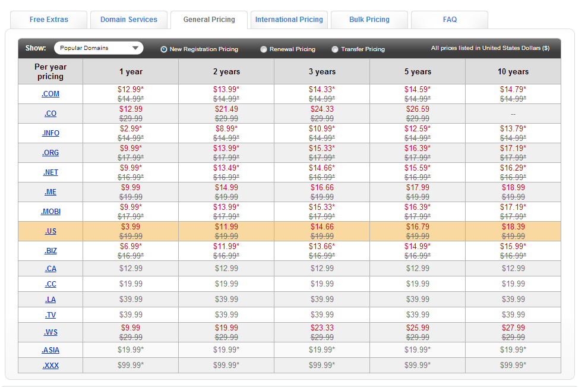Click the 2 years column header

click(x=226, y=72)
